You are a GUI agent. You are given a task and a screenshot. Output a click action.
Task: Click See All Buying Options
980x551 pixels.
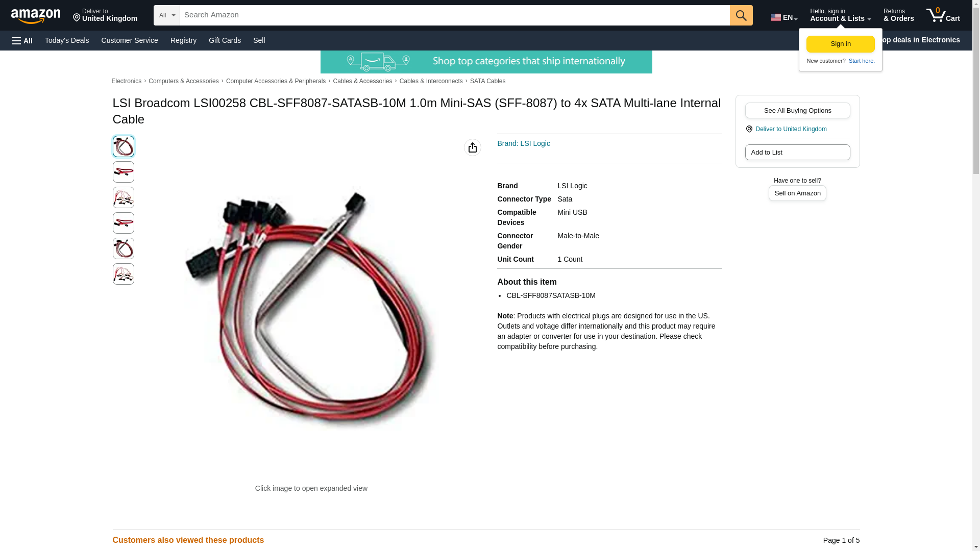coord(797,110)
